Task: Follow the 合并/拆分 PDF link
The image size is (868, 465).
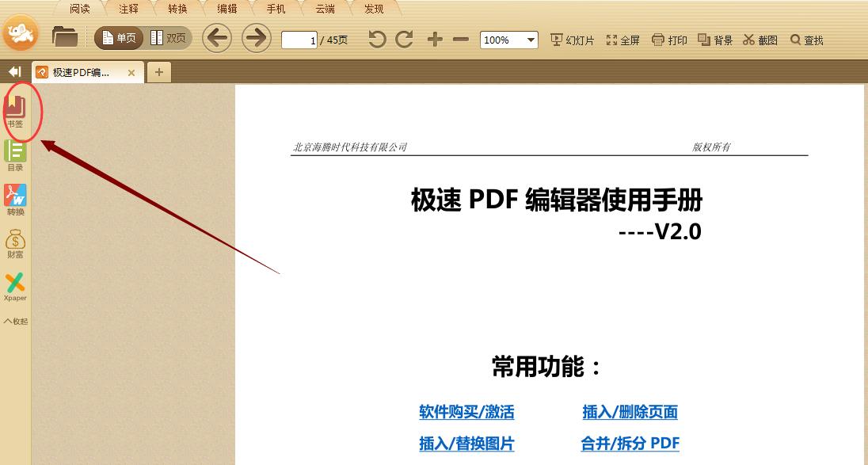Action: [x=630, y=444]
